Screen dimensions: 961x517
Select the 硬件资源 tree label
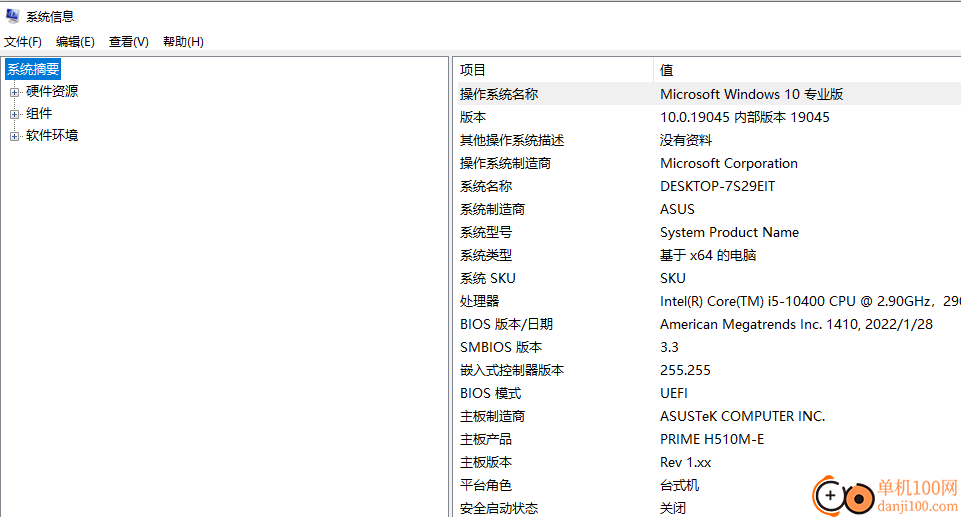(52, 91)
